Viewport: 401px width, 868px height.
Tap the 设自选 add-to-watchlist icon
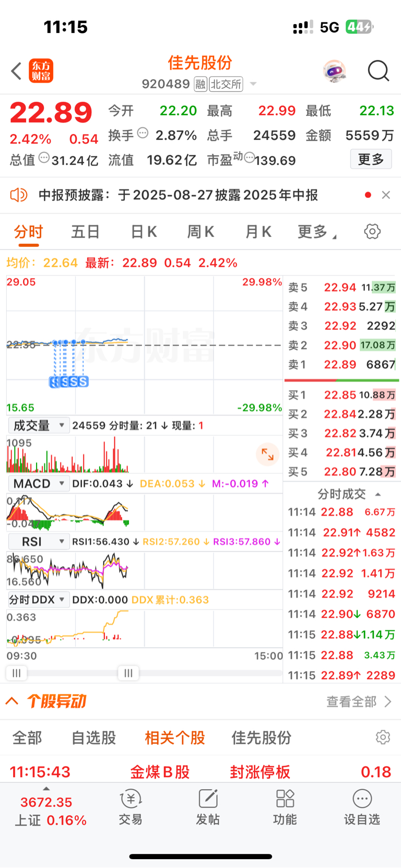pos(362,807)
